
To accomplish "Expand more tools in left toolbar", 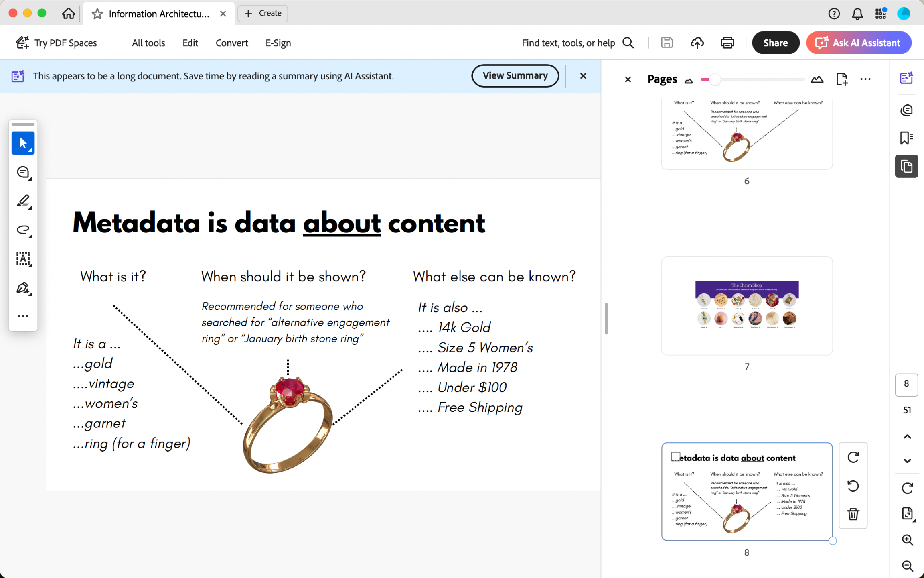I will click(x=23, y=316).
